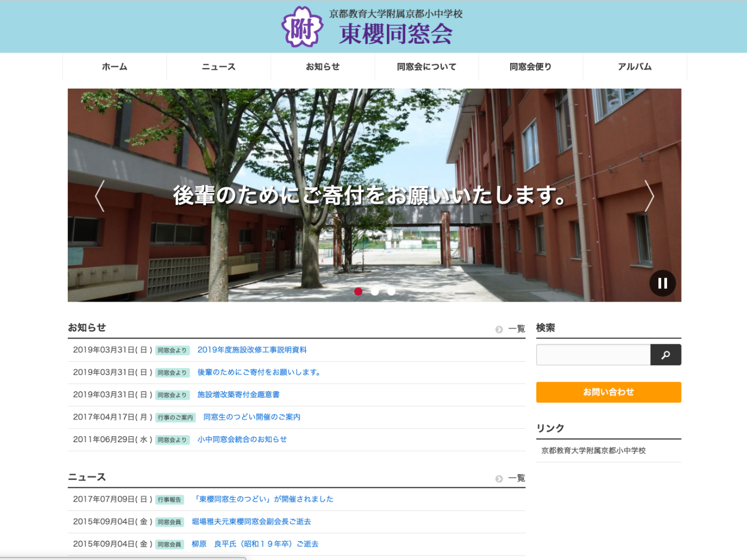Navigate to the アルバム menu item
This screenshot has width=747, height=560.
tap(634, 66)
